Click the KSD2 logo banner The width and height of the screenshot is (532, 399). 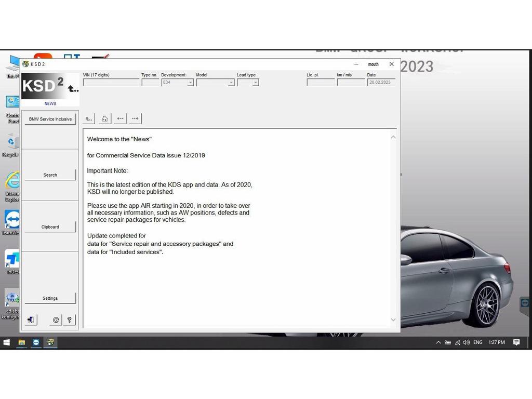click(x=50, y=86)
